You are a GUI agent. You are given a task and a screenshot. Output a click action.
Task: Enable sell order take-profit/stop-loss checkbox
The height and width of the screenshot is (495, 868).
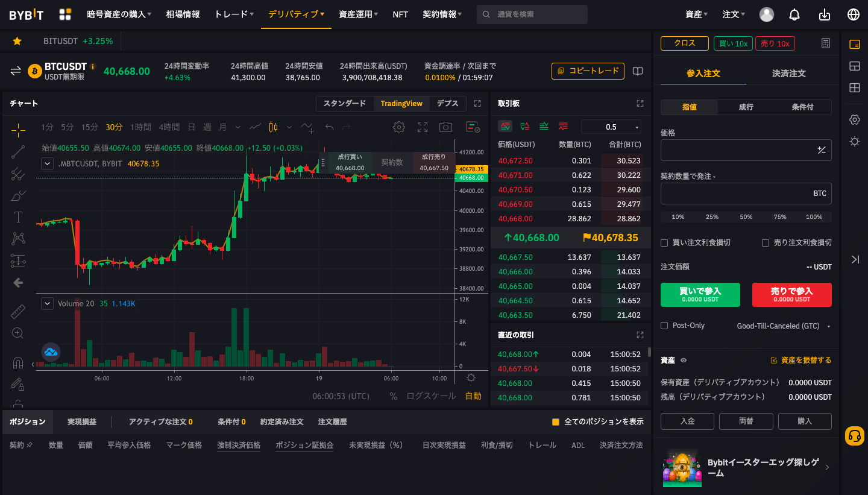click(766, 243)
